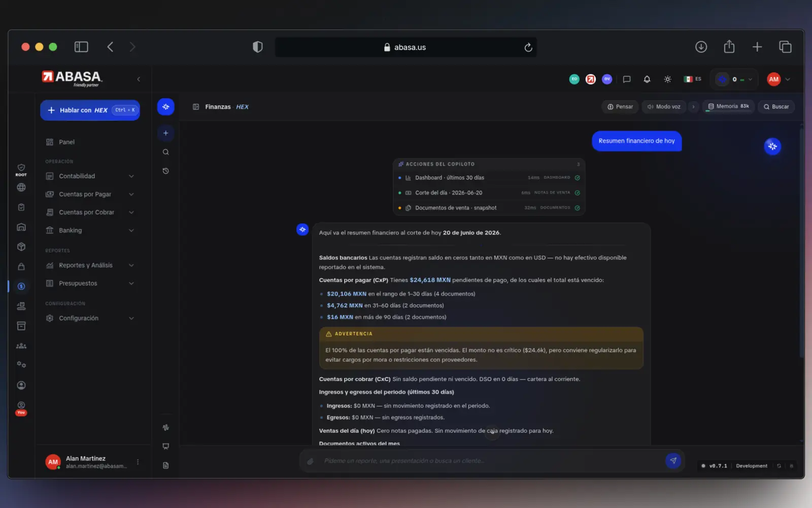Image resolution: width=812 pixels, height=508 pixels.
Task: Open chat search magnifier icon in strip
Action: pos(165,152)
